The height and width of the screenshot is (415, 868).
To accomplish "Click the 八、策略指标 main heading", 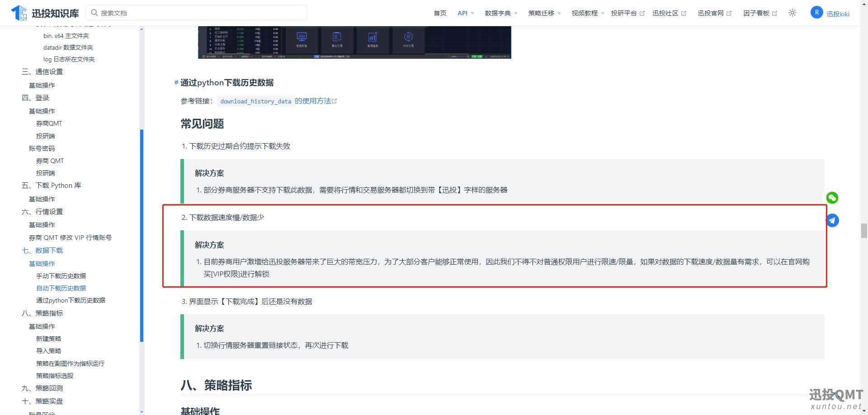I will [216, 385].
